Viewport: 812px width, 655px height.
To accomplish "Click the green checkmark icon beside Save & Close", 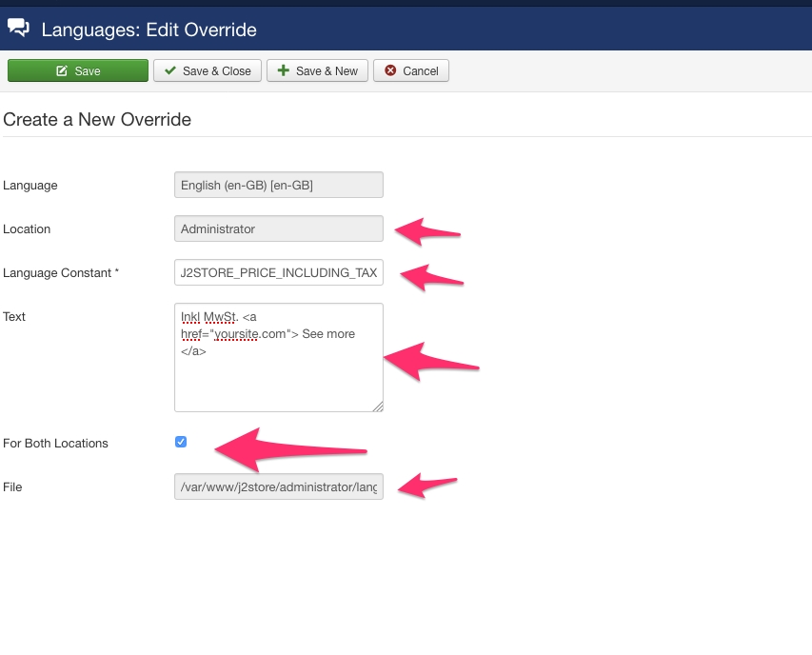I will pyautogui.click(x=169, y=70).
